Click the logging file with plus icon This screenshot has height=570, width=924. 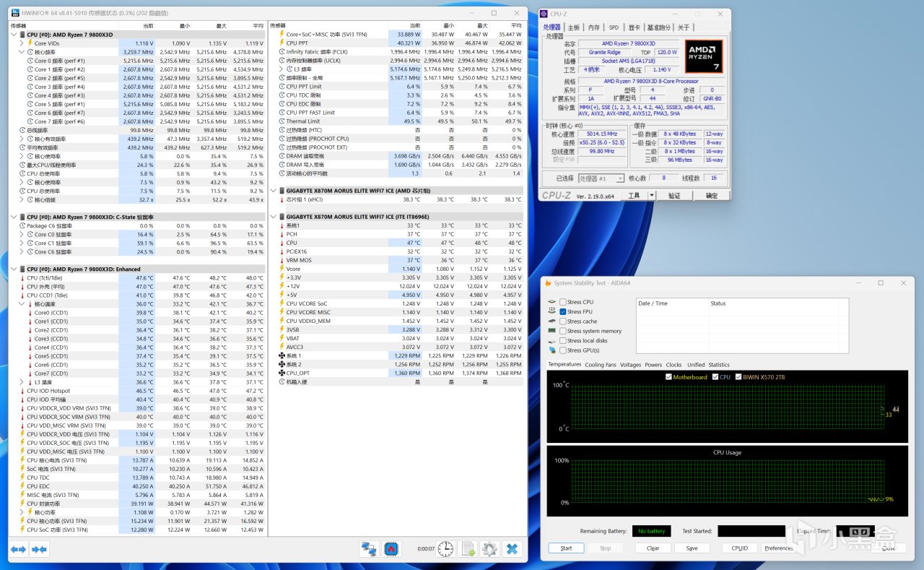(468, 549)
